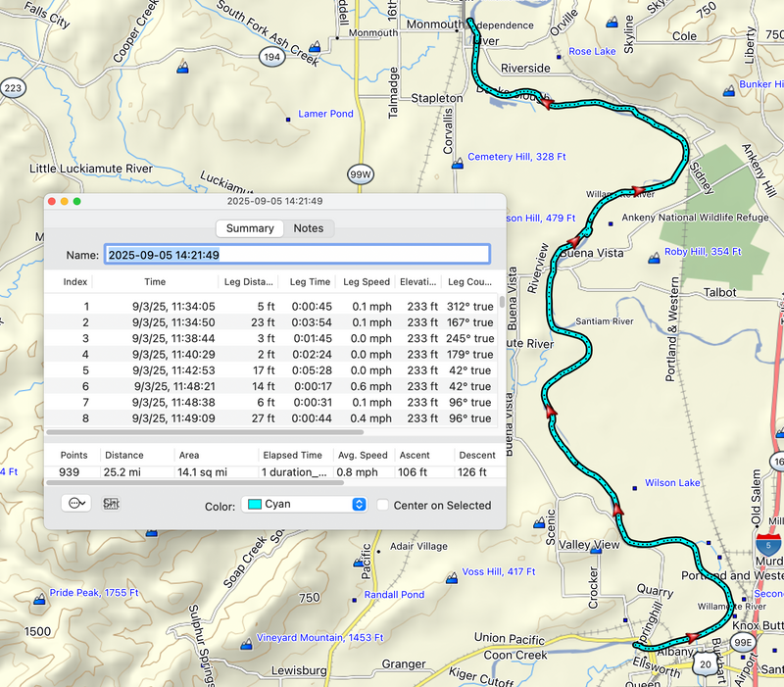This screenshot has width=784, height=687.
Task: Click the track direction arrow near Albany
Action: tap(692, 636)
